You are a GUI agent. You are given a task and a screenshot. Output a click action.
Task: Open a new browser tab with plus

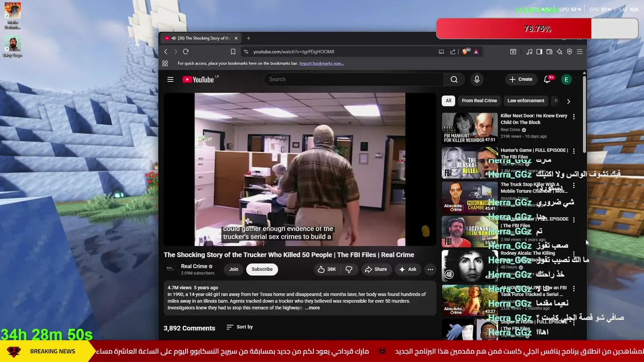[249, 38]
